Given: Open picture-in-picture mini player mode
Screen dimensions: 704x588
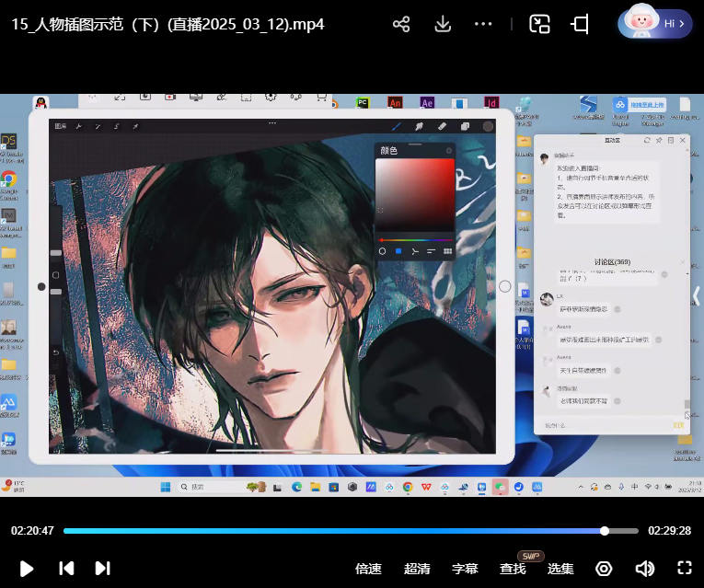Looking at the screenshot, I should click(539, 25).
